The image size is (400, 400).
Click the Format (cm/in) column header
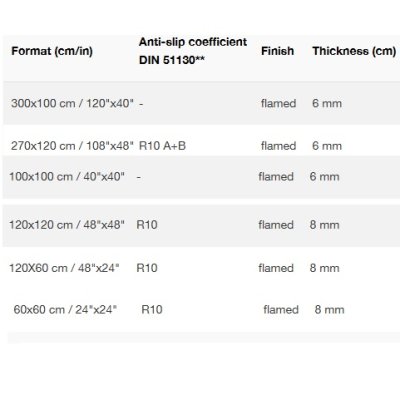[52, 51]
